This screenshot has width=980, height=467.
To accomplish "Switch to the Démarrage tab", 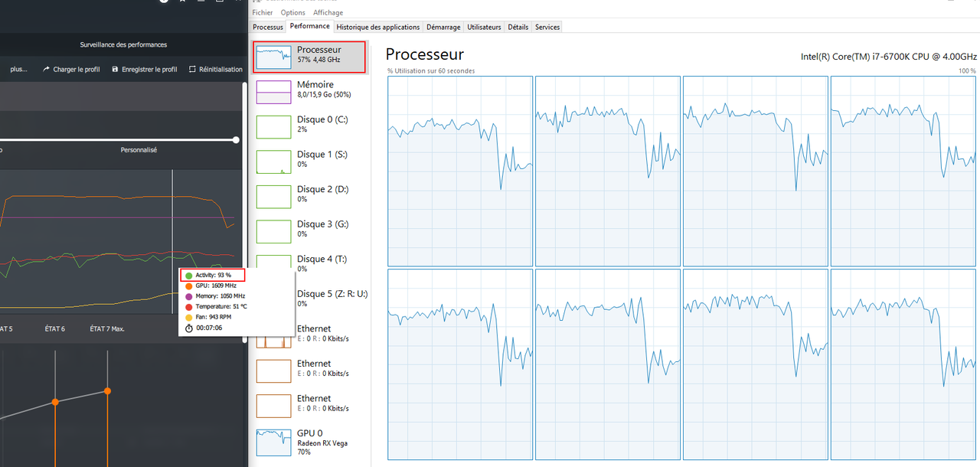I will [x=444, y=27].
